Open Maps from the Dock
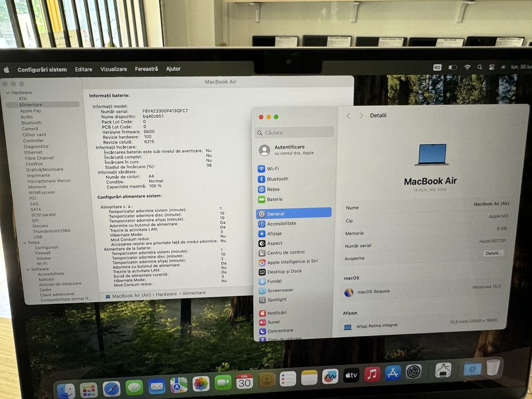The height and width of the screenshot is (399, 532). (x=178, y=385)
